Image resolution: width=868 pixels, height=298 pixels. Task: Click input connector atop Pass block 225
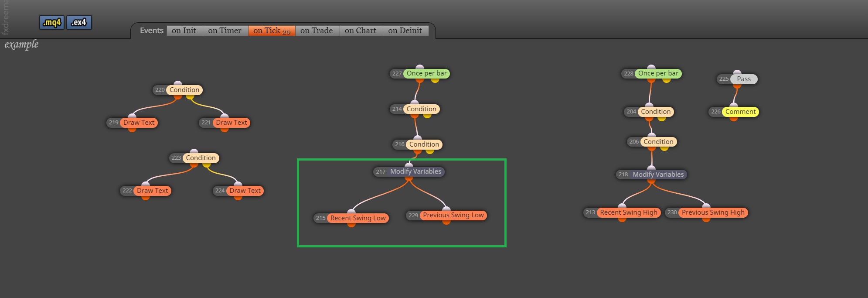point(737,73)
